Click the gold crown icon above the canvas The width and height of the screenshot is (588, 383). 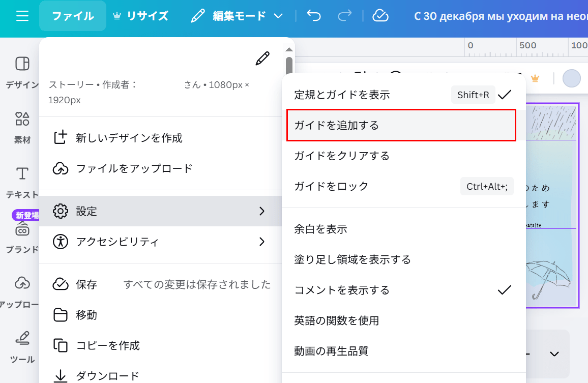[535, 78]
